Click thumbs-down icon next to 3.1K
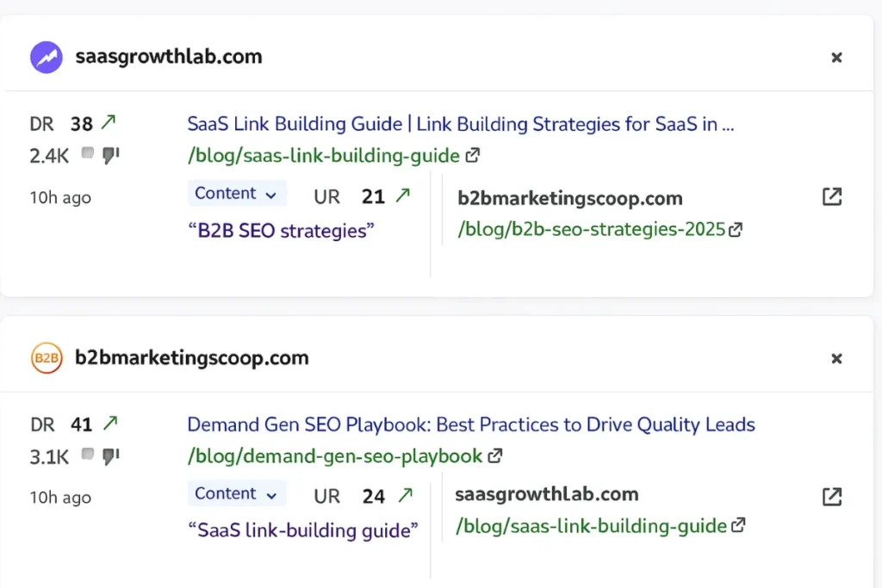This screenshot has width=882, height=588. (111, 455)
